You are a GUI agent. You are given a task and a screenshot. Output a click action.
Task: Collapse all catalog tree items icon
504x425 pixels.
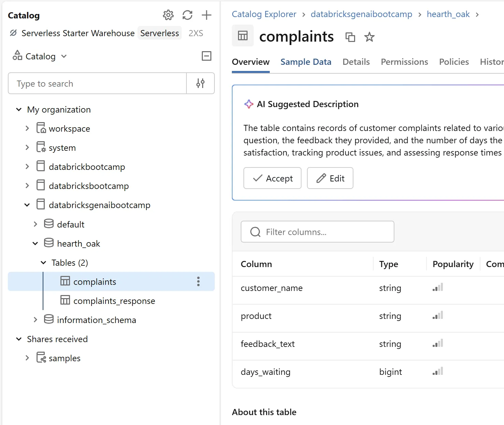(207, 56)
